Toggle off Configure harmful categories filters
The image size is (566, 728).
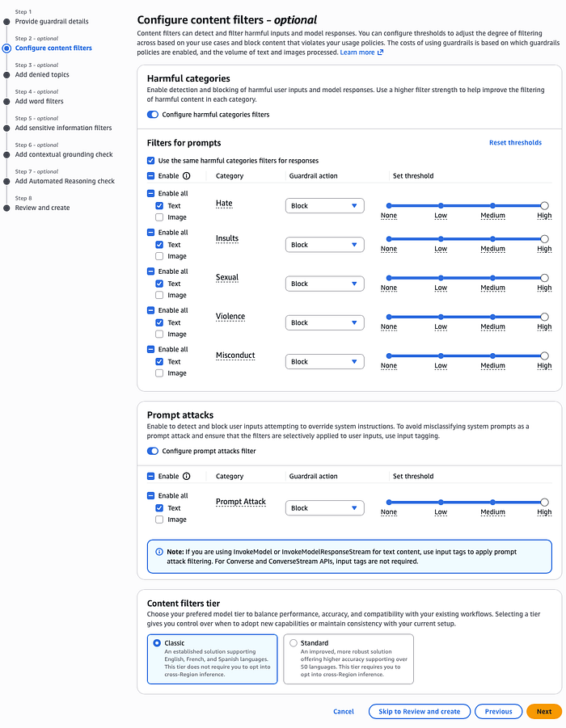[x=153, y=115]
